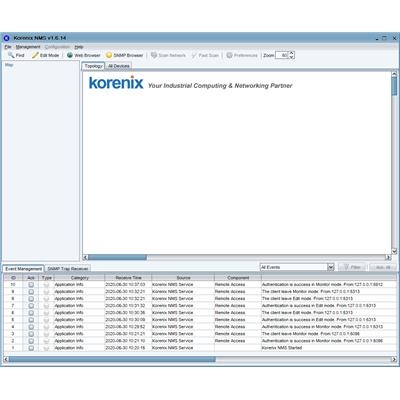Increase zoom with the up stepper arrow
This screenshot has width=400, height=400.
click(292, 53)
